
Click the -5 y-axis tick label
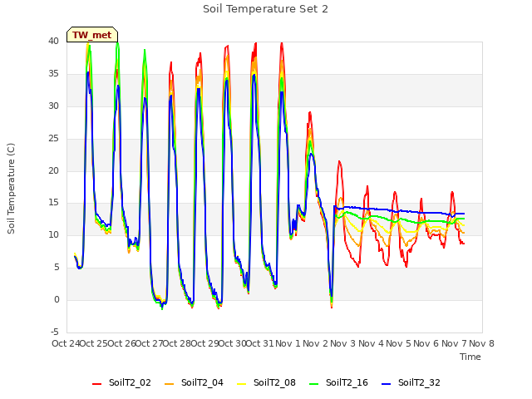click(55, 332)
